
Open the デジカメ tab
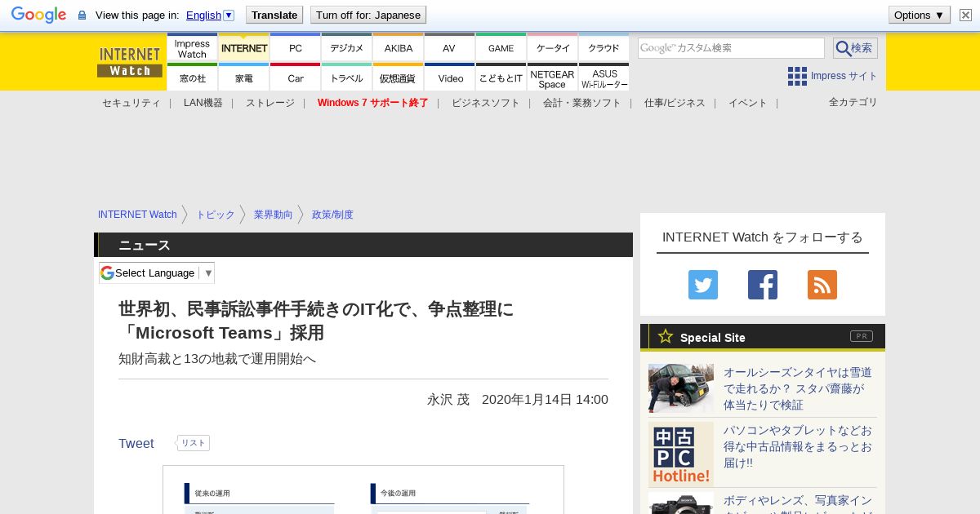click(x=347, y=47)
